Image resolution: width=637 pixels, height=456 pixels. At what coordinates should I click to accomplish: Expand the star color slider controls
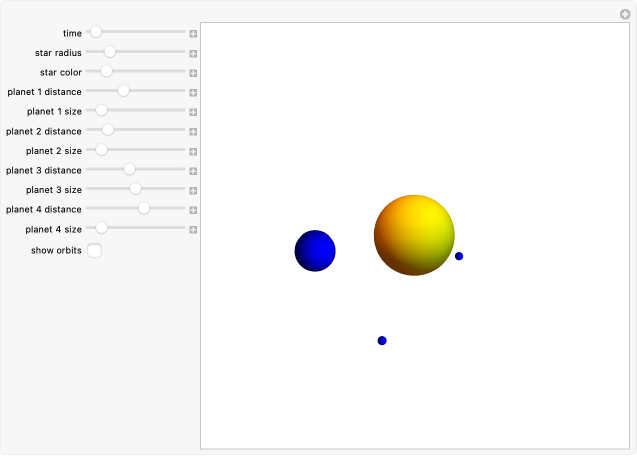click(x=193, y=73)
